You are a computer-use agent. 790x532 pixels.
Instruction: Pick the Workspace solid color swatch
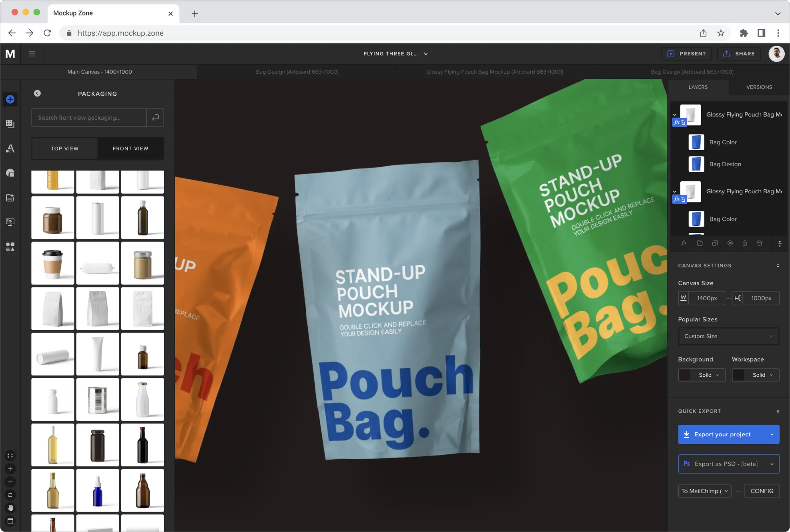tap(738, 375)
